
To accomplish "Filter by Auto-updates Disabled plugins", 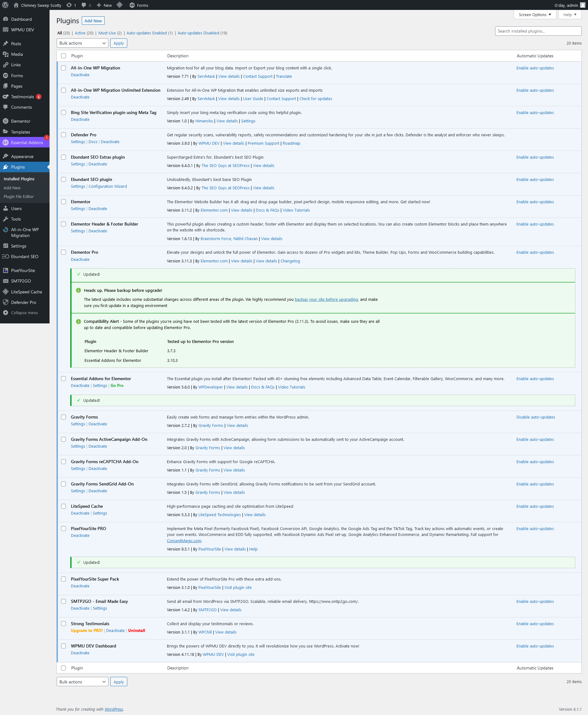I will click(x=198, y=33).
